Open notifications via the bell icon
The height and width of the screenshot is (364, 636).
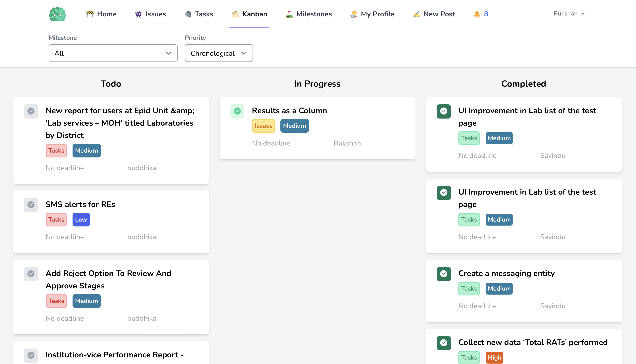click(477, 14)
